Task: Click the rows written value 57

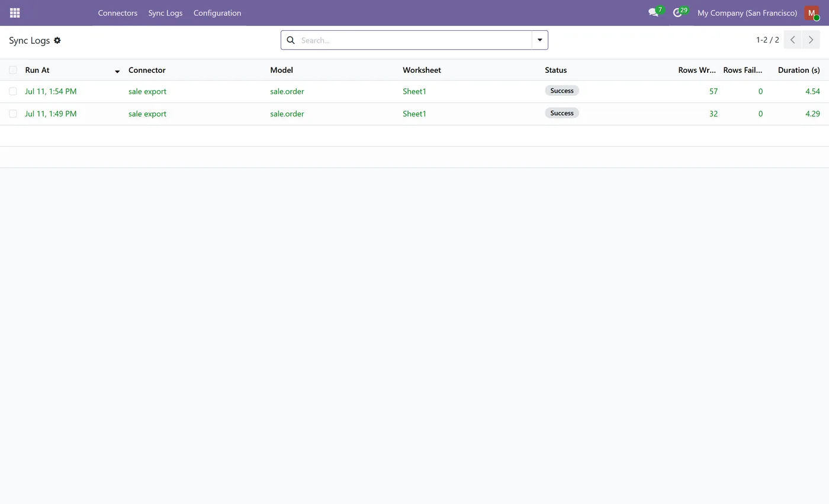Action: pos(714,91)
